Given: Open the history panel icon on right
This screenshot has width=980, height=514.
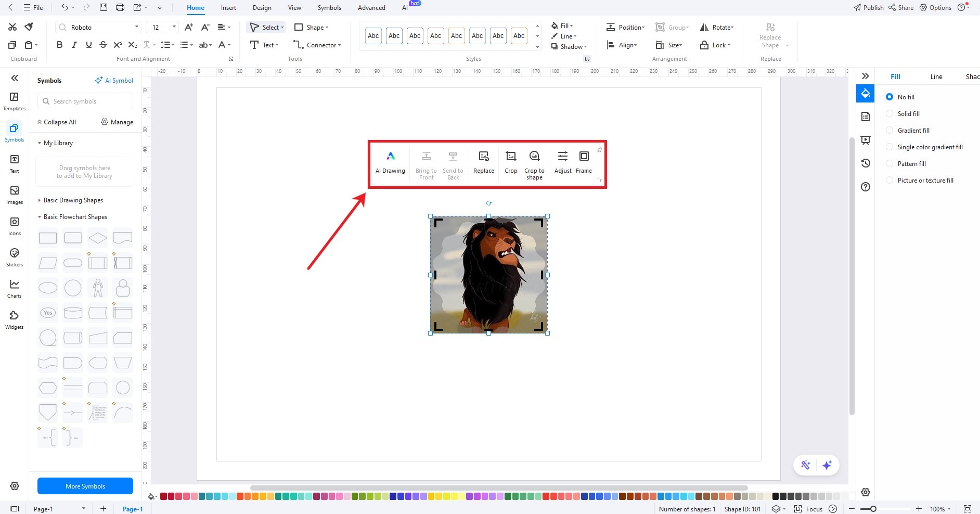Looking at the screenshot, I should point(866,163).
